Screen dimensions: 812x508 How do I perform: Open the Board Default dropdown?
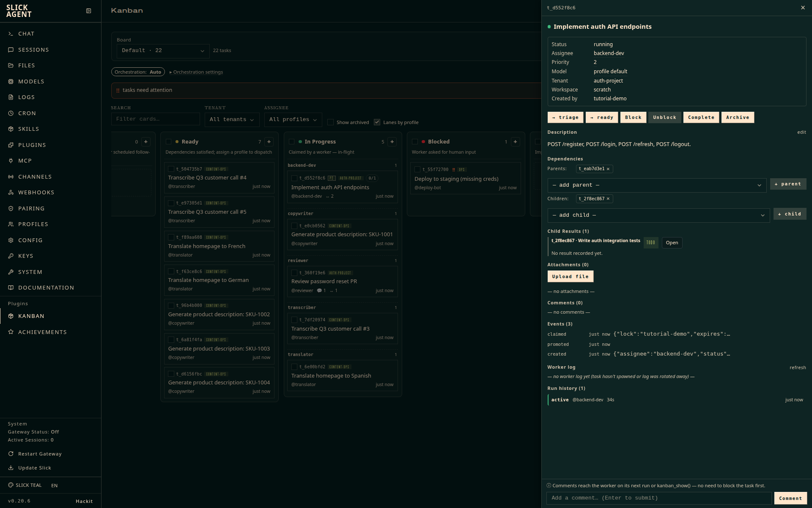pos(163,51)
